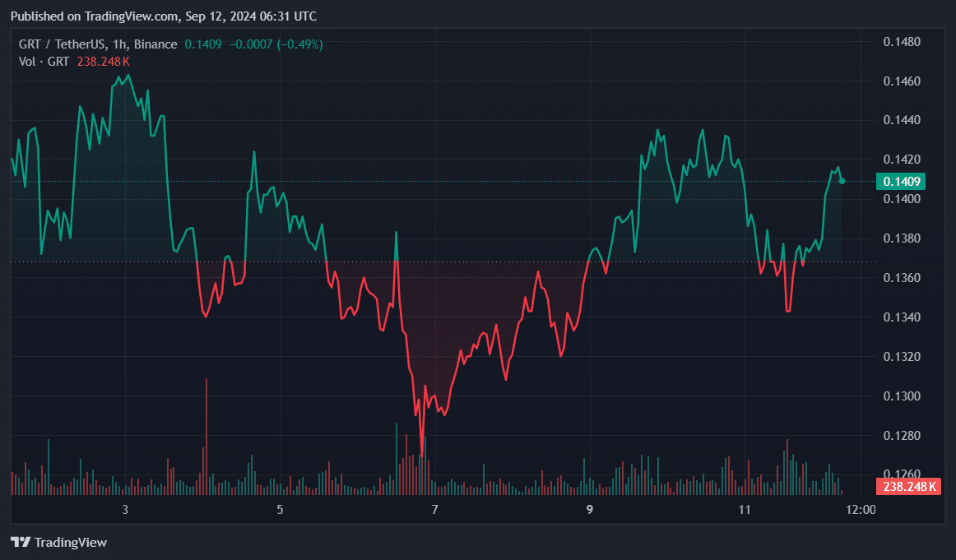Click the 12:00 time axis label
Image resolution: width=956 pixels, height=560 pixels.
(x=861, y=509)
